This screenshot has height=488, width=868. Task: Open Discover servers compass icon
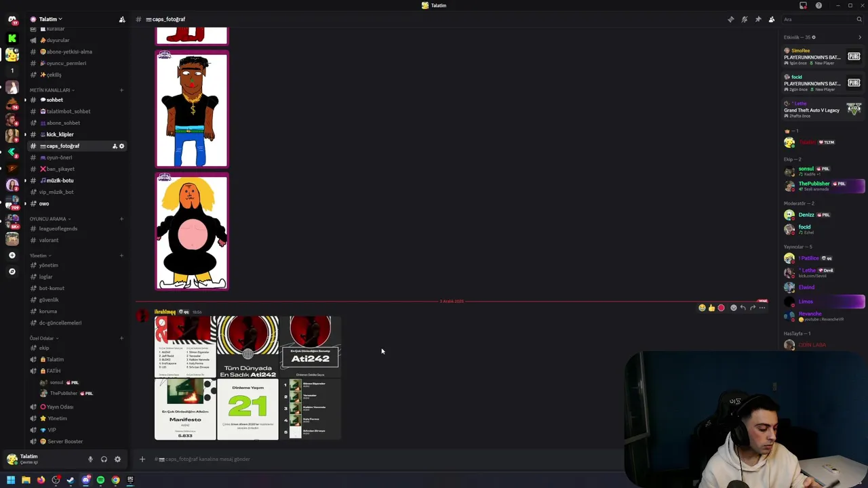[12, 271]
